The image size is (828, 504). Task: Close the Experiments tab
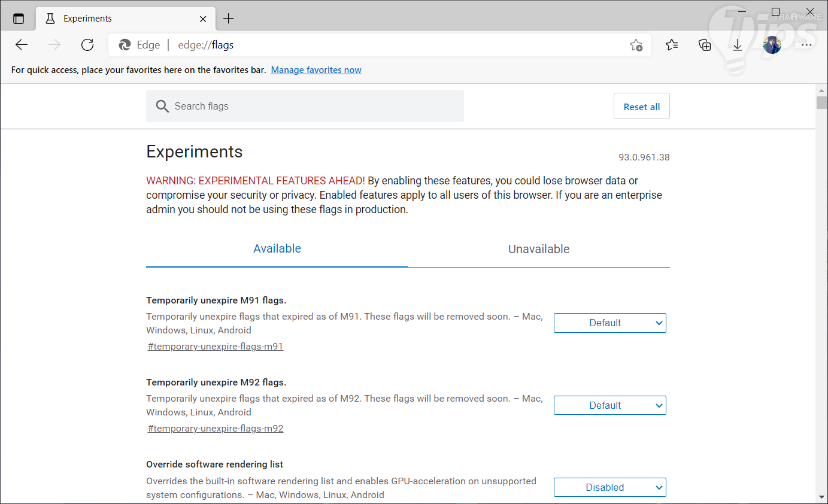[x=203, y=19]
